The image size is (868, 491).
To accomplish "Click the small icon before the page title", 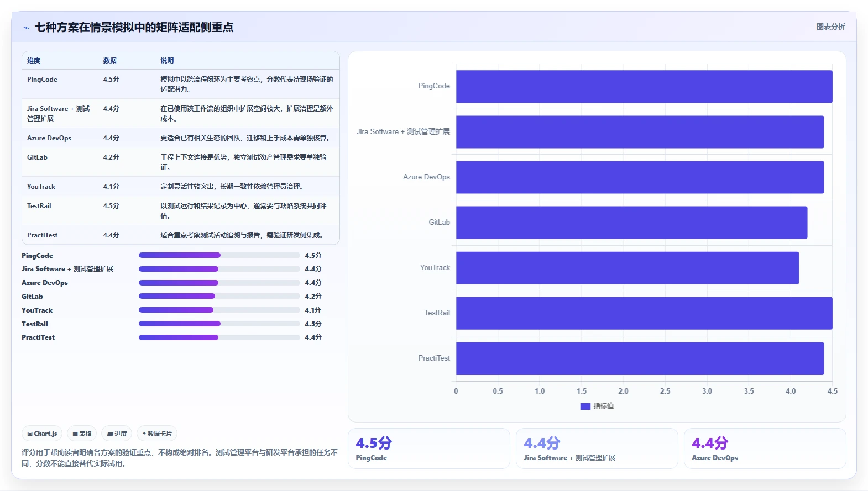I will tap(26, 28).
